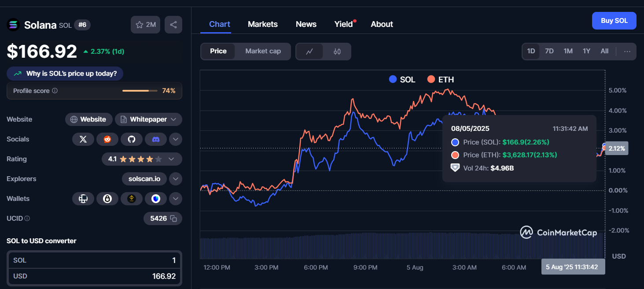Click the Solana logo icon
This screenshot has width=644, height=289.
(x=13, y=25)
